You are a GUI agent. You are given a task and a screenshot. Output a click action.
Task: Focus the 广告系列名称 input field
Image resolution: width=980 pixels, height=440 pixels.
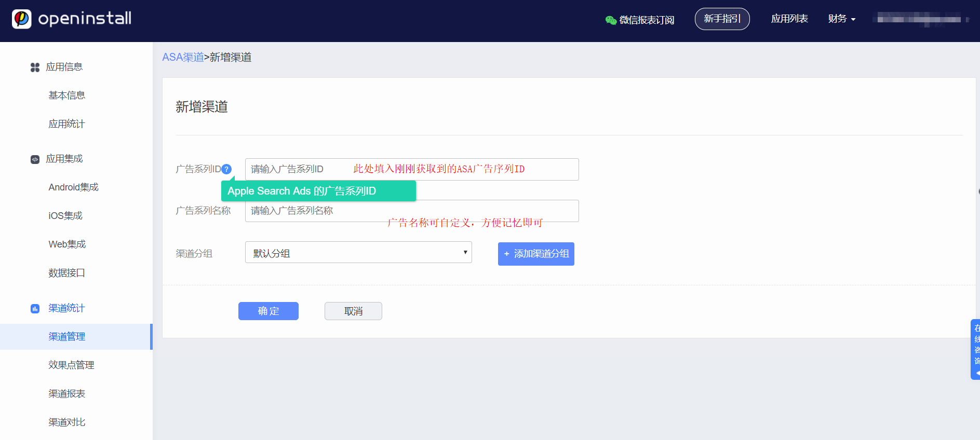pyautogui.click(x=412, y=211)
